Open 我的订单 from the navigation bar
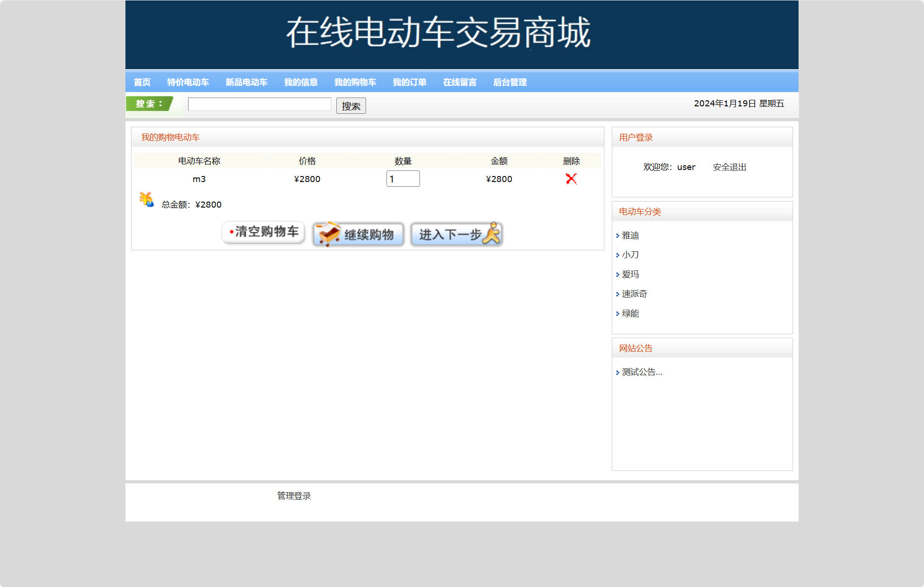 410,82
